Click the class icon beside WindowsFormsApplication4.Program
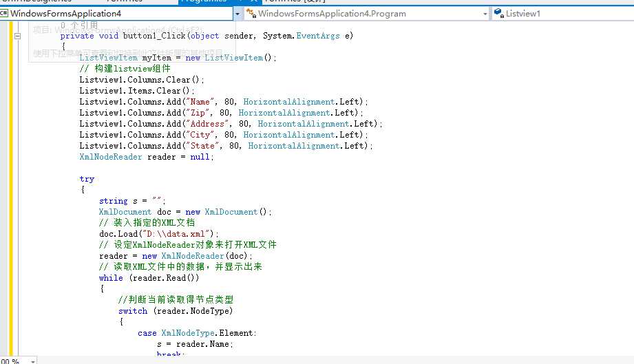Viewport: 634px width, 364px height. [251, 13]
